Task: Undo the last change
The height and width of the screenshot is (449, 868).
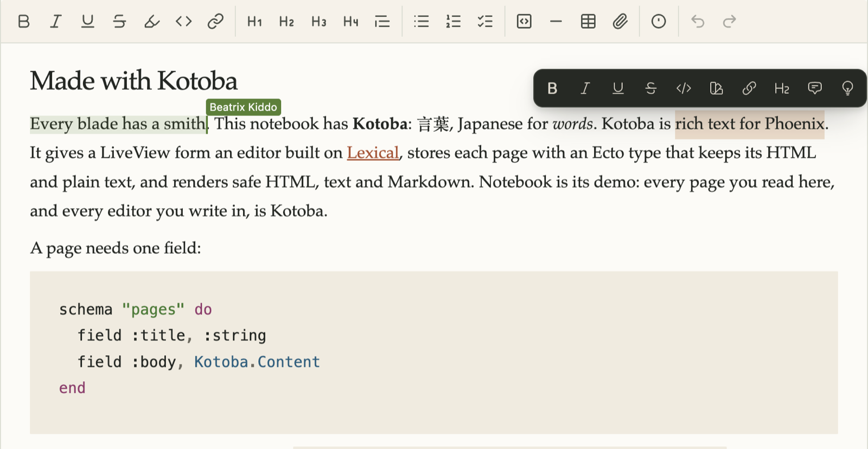Action: click(698, 22)
